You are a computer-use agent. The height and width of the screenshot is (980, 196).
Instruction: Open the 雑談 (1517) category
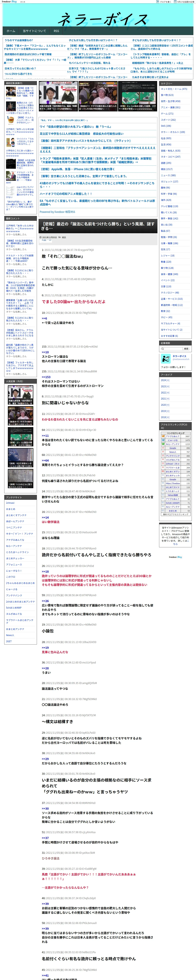pyautogui.click(x=167, y=169)
